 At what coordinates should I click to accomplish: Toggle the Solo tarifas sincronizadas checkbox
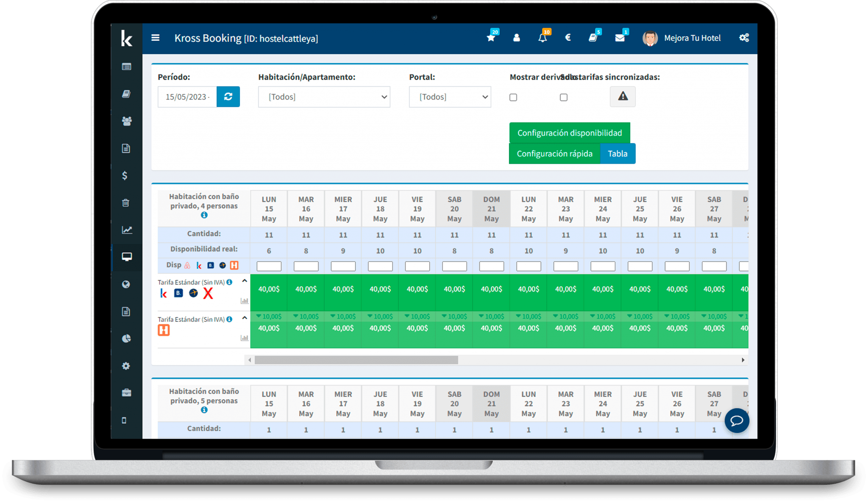[x=564, y=97]
